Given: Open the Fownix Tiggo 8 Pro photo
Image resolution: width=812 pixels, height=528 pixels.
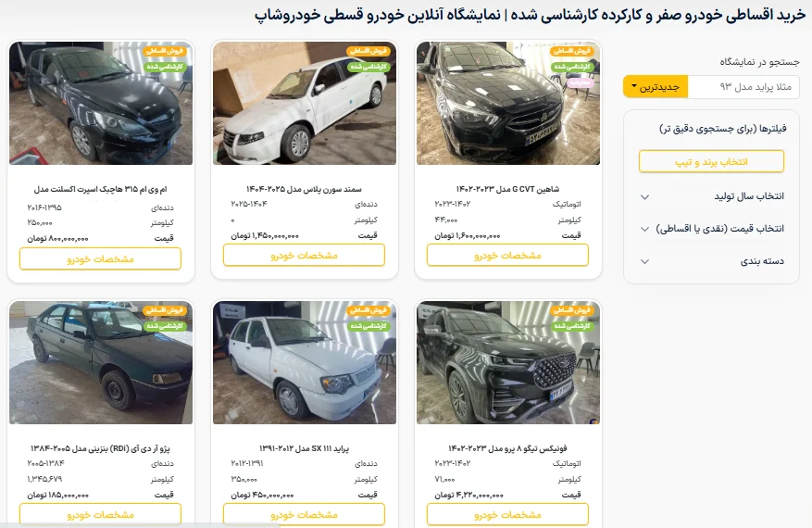Looking at the screenshot, I should (508, 363).
